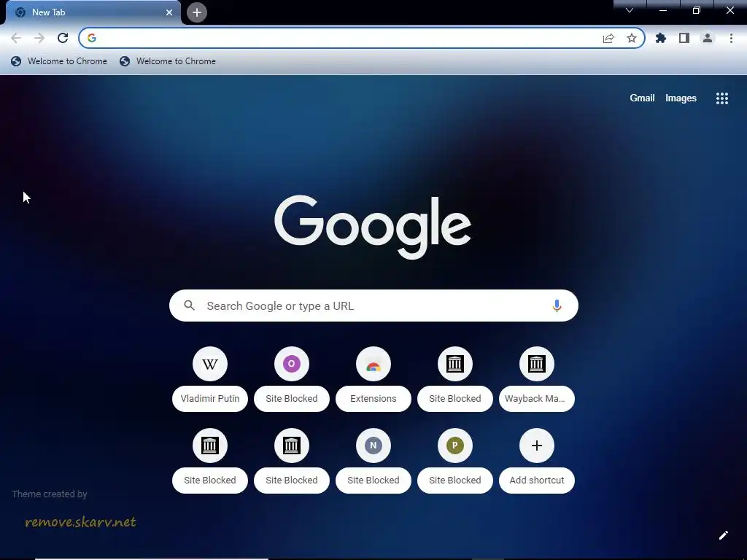Click the globe icon of first Welcome bookmark
This screenshot has width=747, height=560.
[16, 61]
